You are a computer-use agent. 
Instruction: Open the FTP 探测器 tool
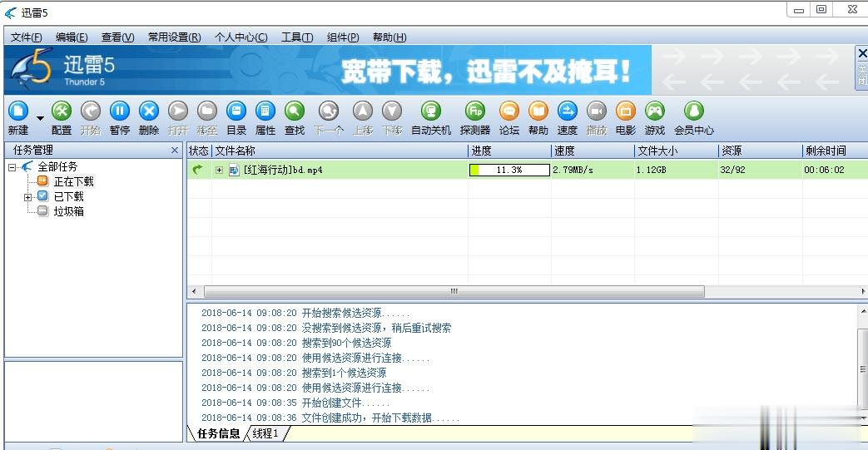[x=475, y=111]
